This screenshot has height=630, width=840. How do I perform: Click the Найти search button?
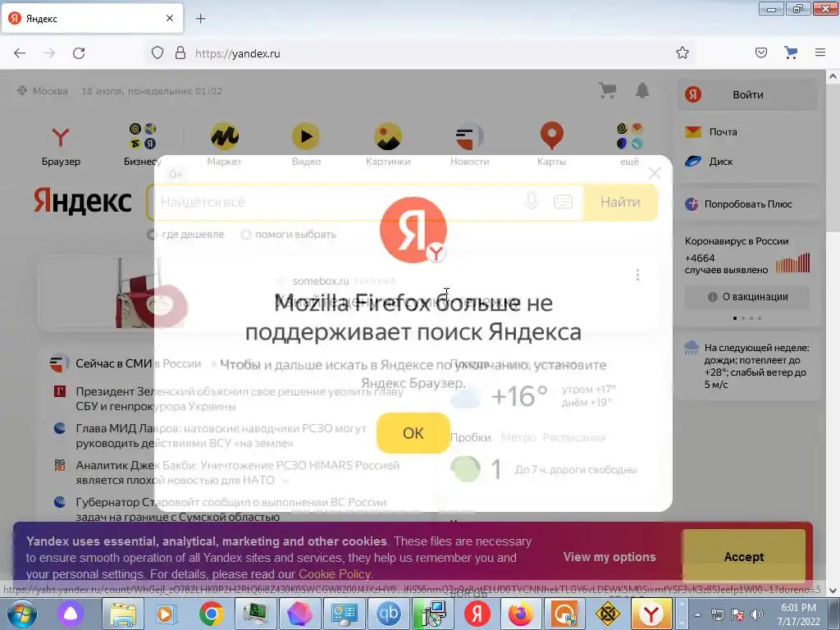pos(620,202)
